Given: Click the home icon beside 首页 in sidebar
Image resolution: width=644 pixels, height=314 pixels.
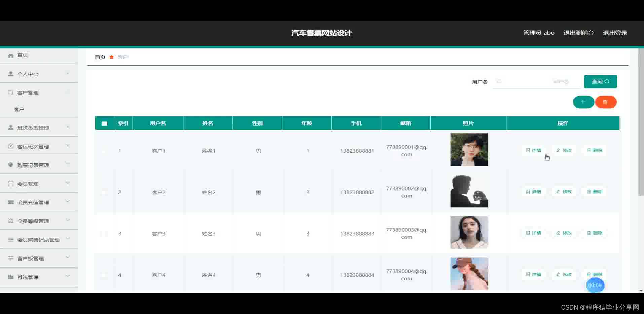Looking at the screenshot, I should click(11, 55).
